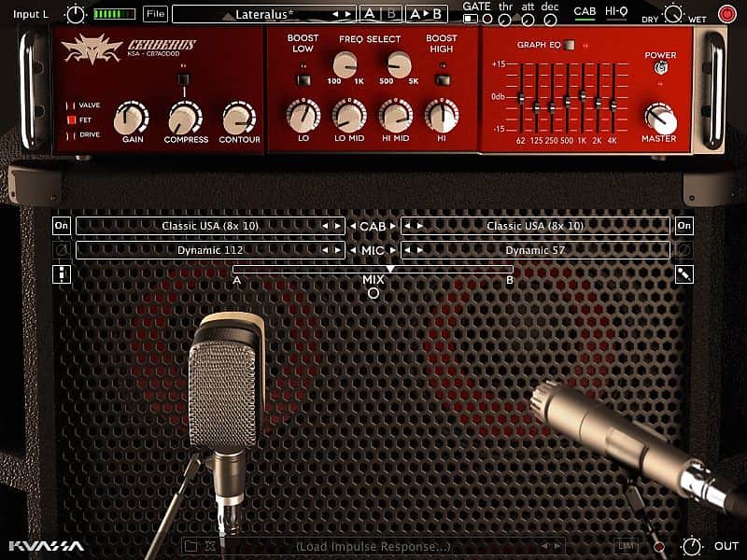Flip the POWER toggle switch
Screen dimensions: 747x560
click(660, 68)
